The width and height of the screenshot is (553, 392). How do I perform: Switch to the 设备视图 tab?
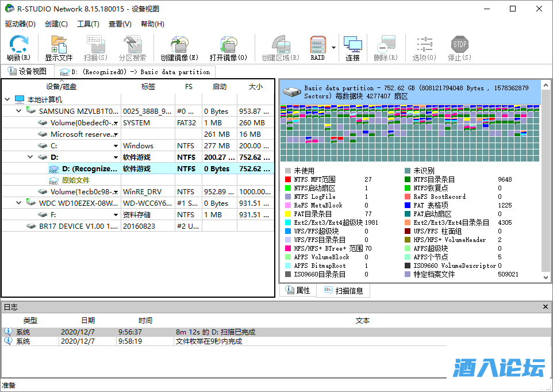pos(27,71)
